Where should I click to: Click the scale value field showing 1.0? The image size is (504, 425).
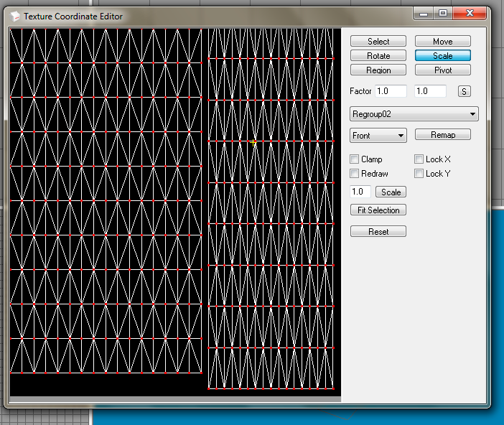[360, 192]
